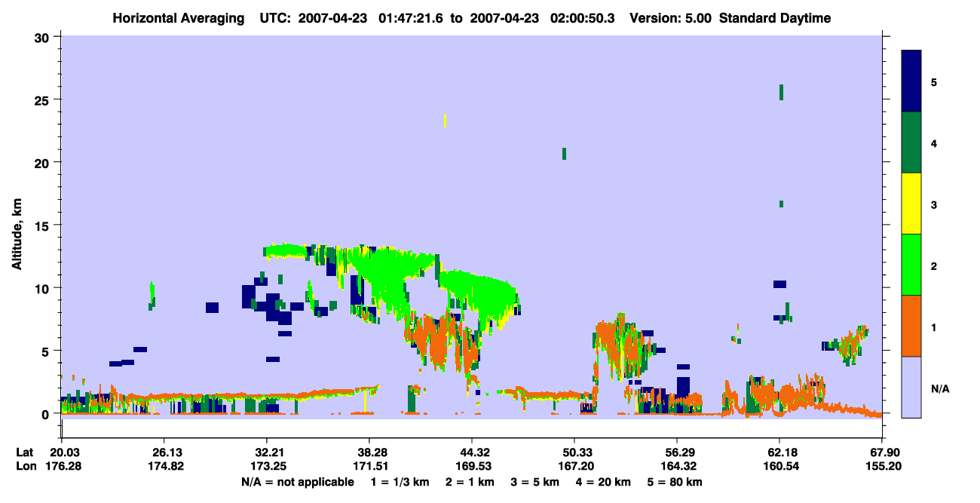Viewport: 980px width, 503px height.
Task: Click the 'Lat' row label
Action: tap(25, 452)
